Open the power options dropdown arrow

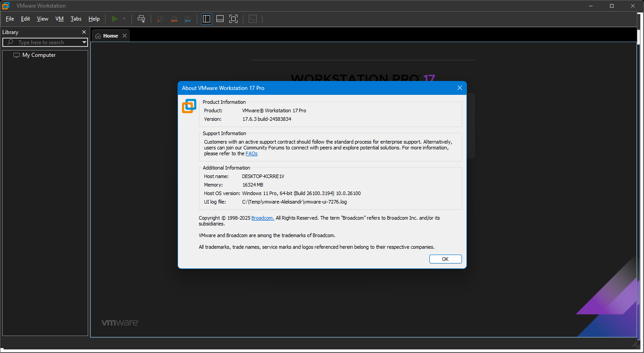pos(124,19)
